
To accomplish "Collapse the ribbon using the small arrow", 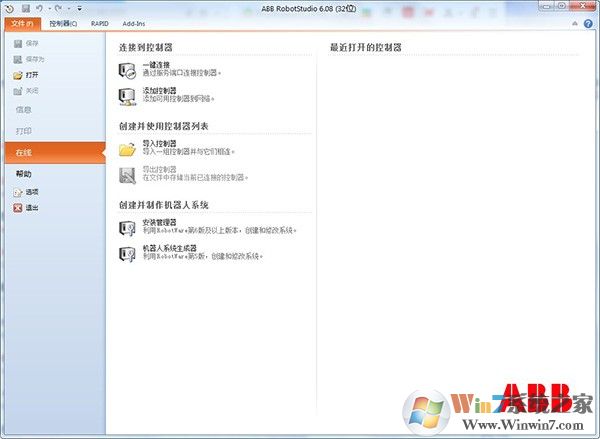I will 576,22.
